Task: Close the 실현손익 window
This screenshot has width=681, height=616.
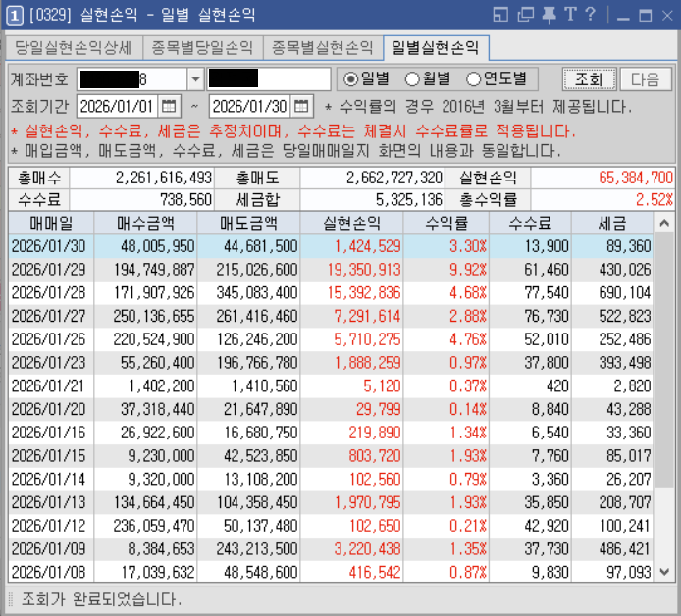Action: (x=667, y=16)
